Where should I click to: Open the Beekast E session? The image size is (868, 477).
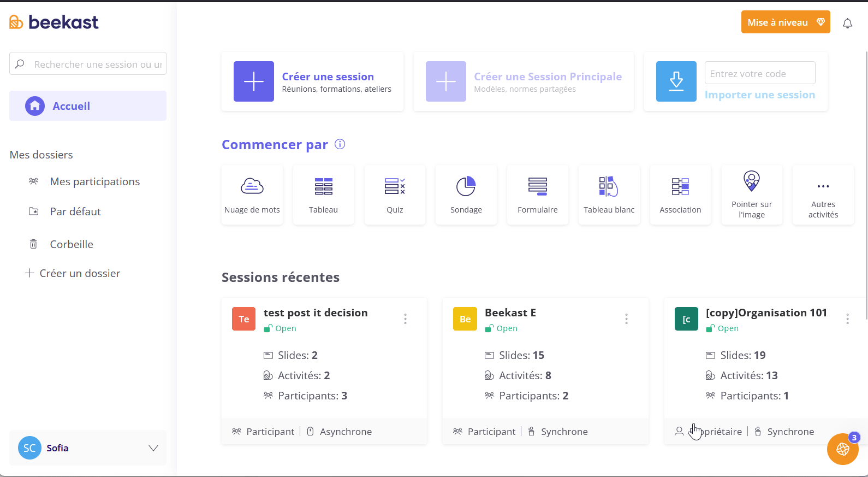(x=510, y=313)
